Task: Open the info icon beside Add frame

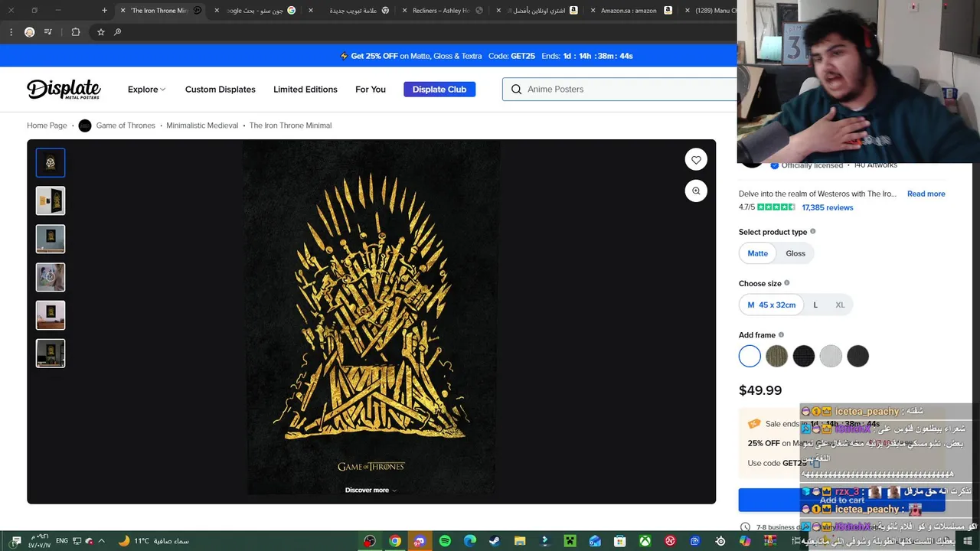Action: click(x=781, y=334)
